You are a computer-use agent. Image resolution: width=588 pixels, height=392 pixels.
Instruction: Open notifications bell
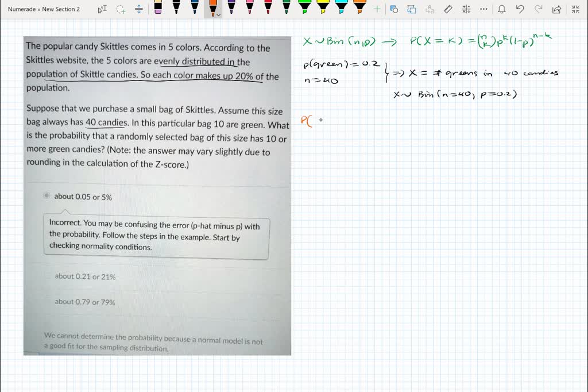click(501, 9)
